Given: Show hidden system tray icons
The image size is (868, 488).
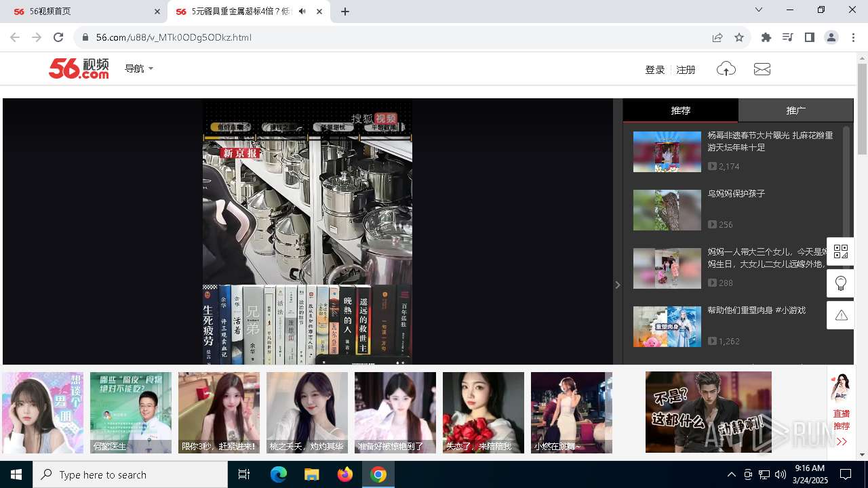Looking at the screenshot, I should pos(731,474).
